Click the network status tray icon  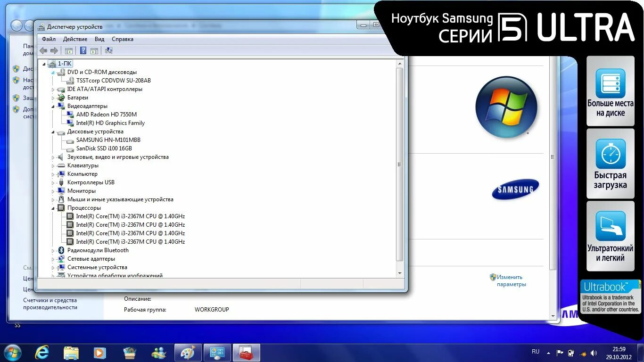tap(582, 353)
